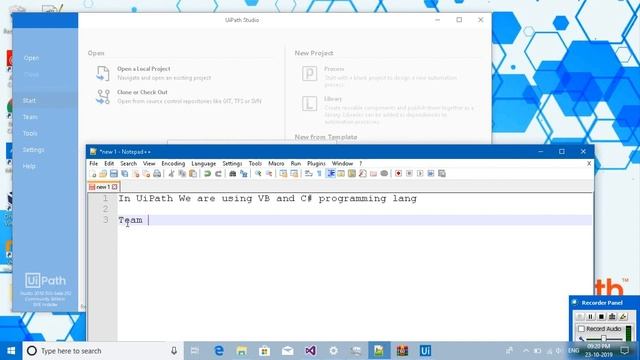Open the Tools menu in Notepad++

click(255, 163)
